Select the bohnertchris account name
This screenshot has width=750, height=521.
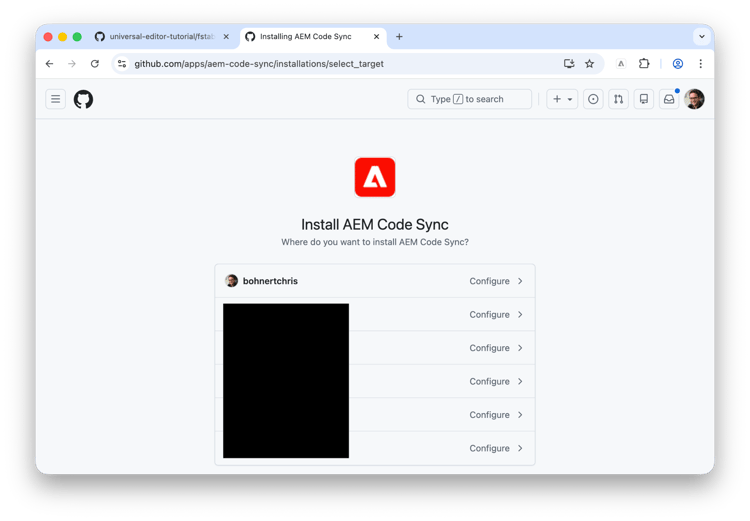[270, 281]
